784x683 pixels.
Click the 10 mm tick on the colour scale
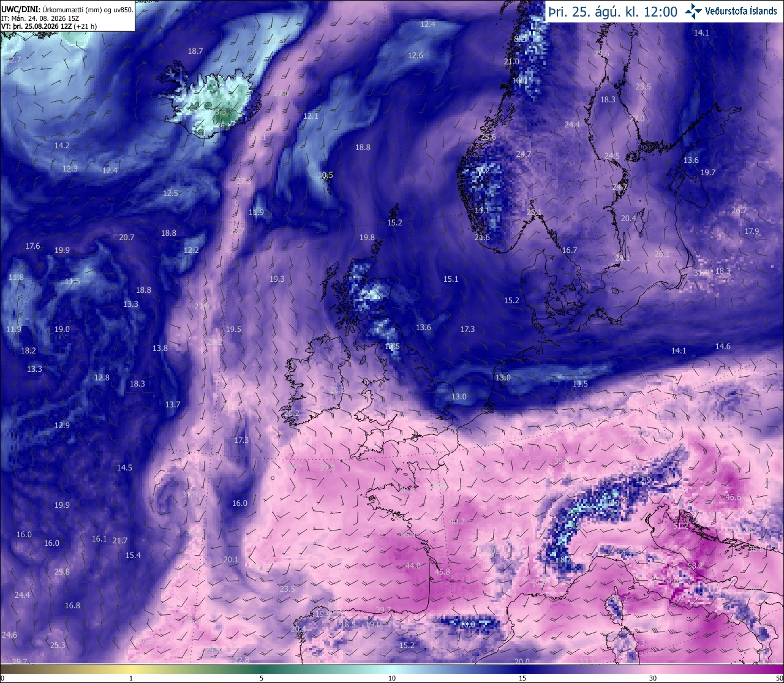[392, 678]
